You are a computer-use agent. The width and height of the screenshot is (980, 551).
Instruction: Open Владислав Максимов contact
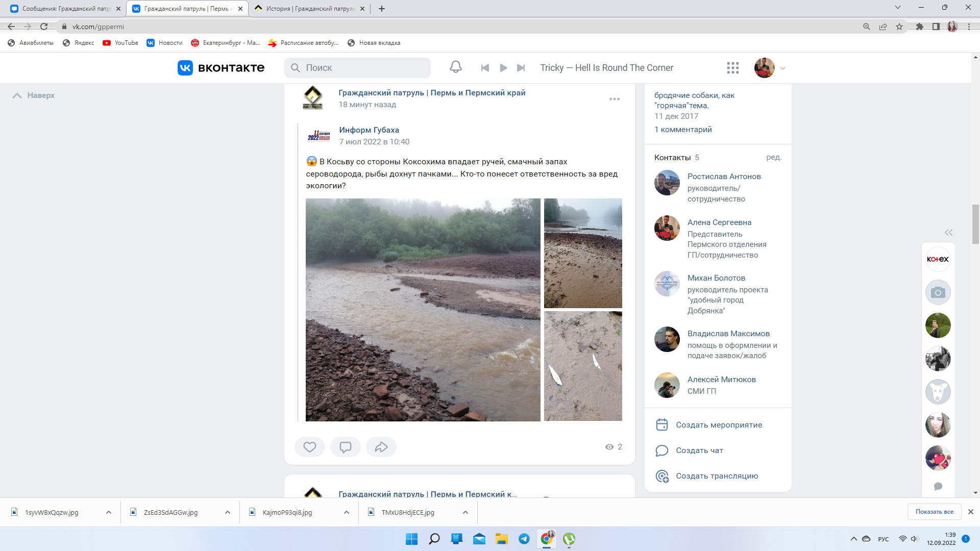728,334
